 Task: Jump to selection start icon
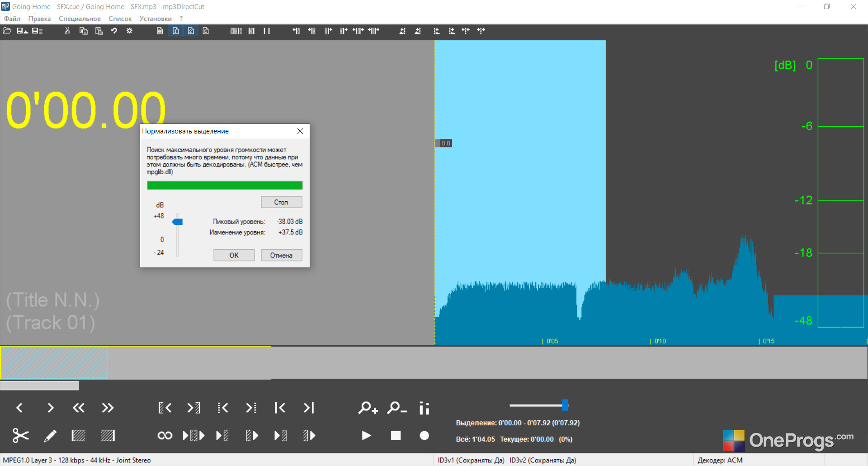pyautogui.click(x=165, y=408)
